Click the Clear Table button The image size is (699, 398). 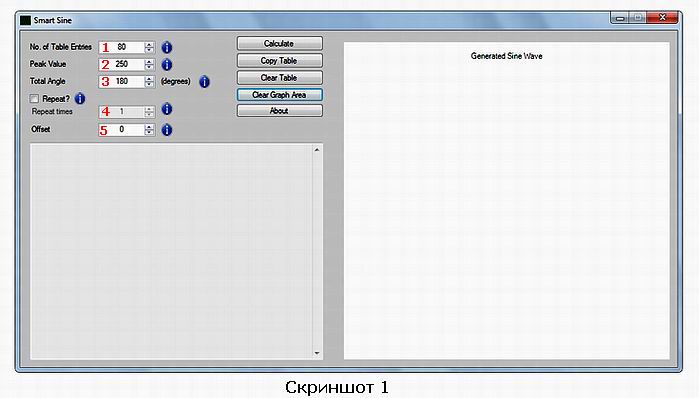coord(280,78)
